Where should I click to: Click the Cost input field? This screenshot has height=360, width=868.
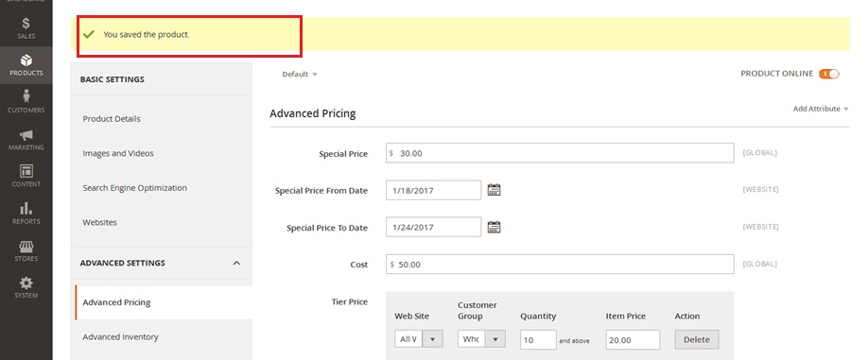tap(560, 265)
